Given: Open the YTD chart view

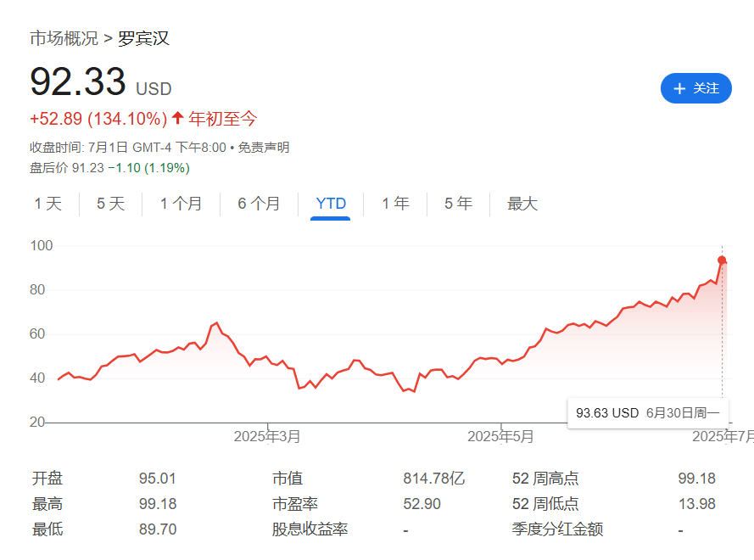Looking at the screenshot, I should (331, 204).
